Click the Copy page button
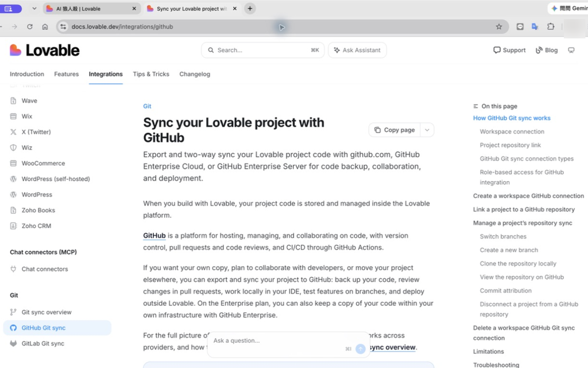 (394, 130)
